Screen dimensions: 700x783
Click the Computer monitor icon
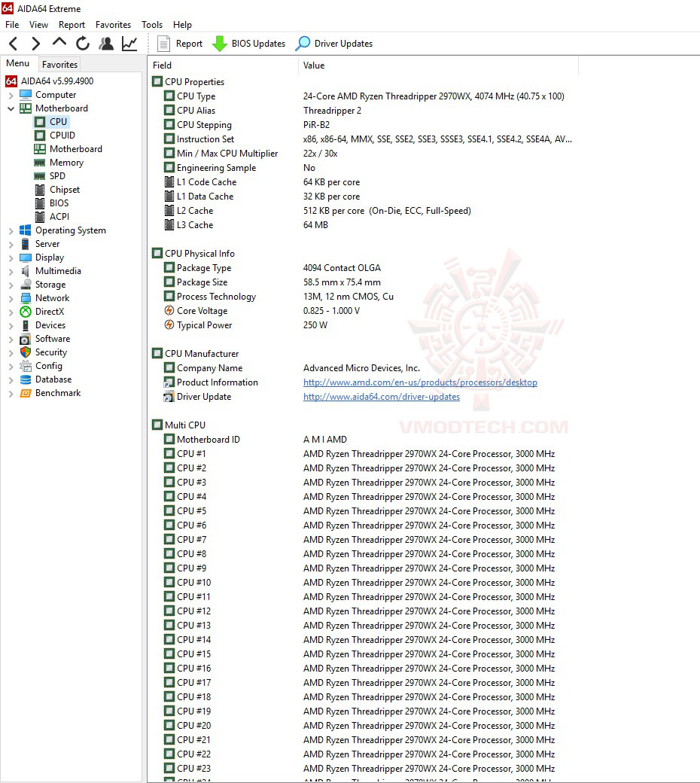point(26,94)
